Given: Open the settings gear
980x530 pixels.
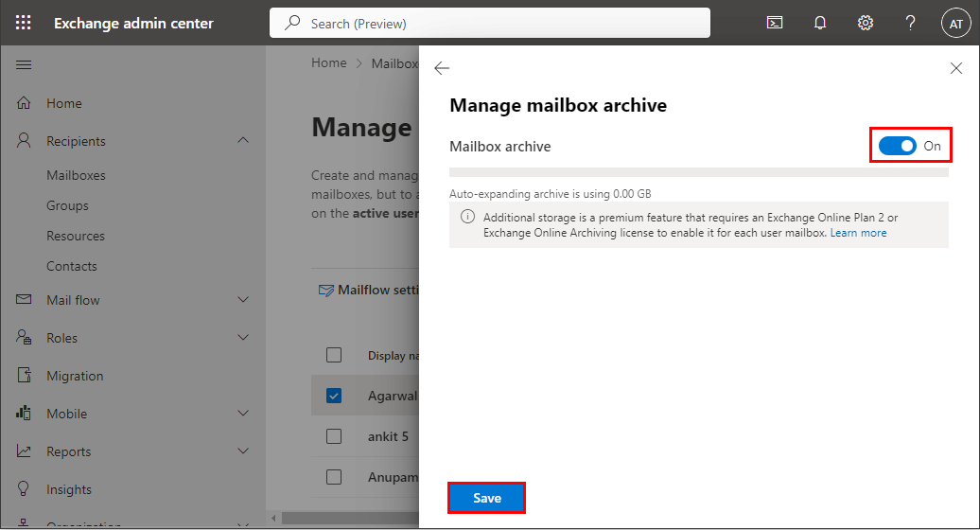Looking at the screenshot, I should coord(865,23).
